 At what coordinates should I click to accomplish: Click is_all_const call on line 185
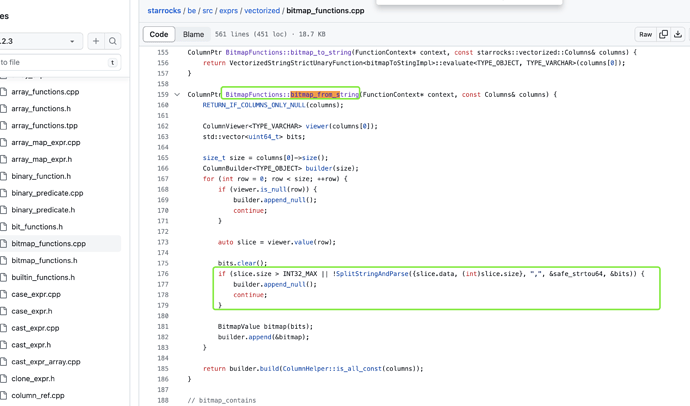[x=360, y=369]
